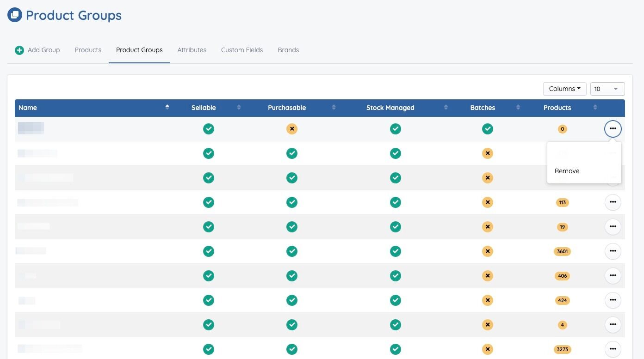Open the three-dot menu for the 3601-products row
The height and width of the screenshot is (359, 644).
[x=613, y=251]
